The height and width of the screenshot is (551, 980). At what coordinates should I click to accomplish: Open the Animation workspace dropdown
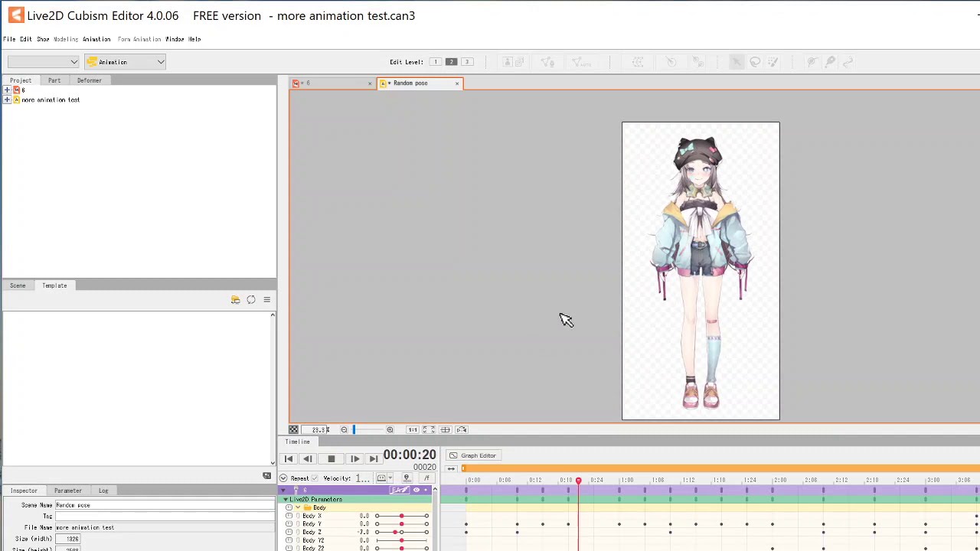pos(125,62)
